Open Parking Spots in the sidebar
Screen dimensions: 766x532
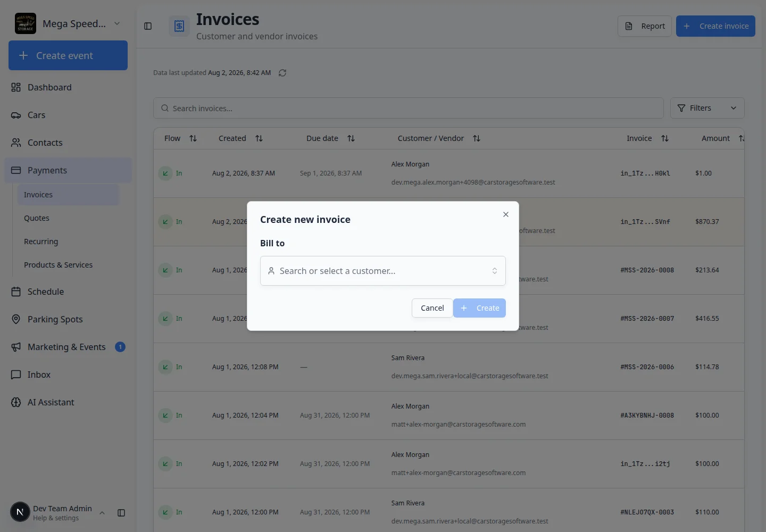[x=68, y=319]
